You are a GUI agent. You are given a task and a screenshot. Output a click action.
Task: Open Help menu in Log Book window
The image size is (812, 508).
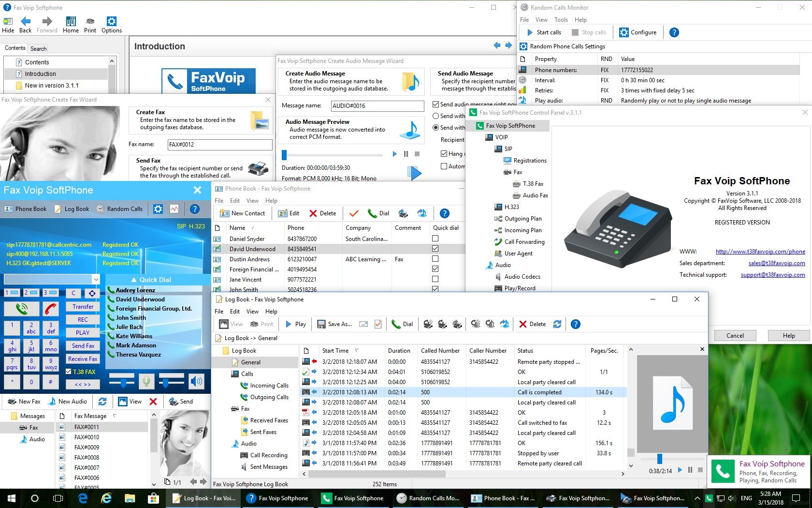pyautogui.click(x=271, y=312)
